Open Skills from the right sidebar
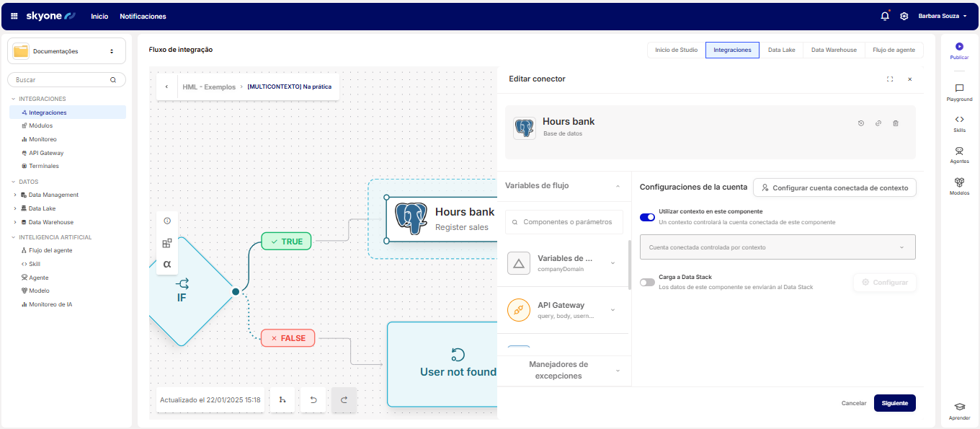This screenshot has width=980, height=429. click(959, 120)
